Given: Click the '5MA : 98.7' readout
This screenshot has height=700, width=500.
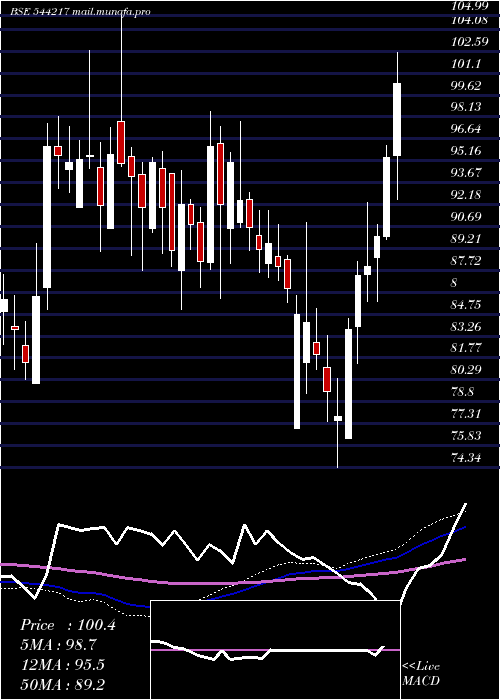Looking at the screenshot, I should (58, 645).
